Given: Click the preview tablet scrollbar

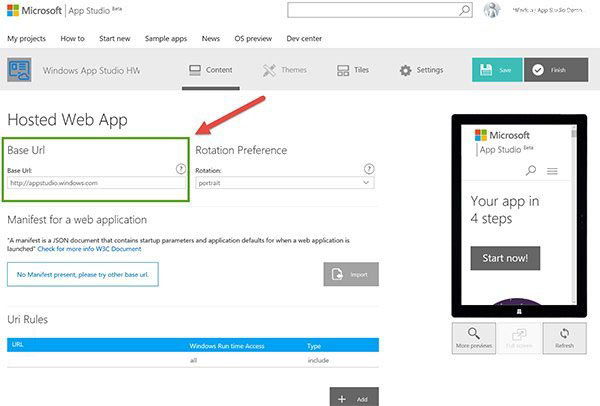Looking at the screenshot, I should pos(574,214).
